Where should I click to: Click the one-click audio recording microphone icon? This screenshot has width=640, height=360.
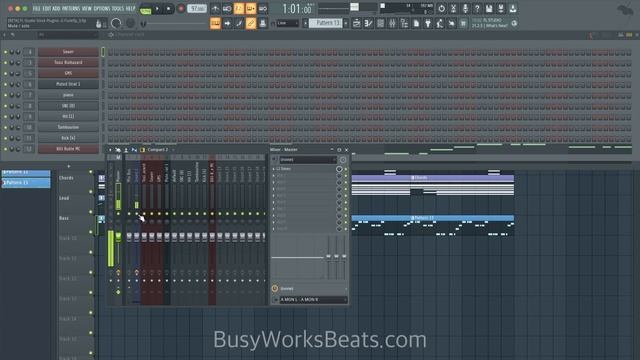coord(465,9)
